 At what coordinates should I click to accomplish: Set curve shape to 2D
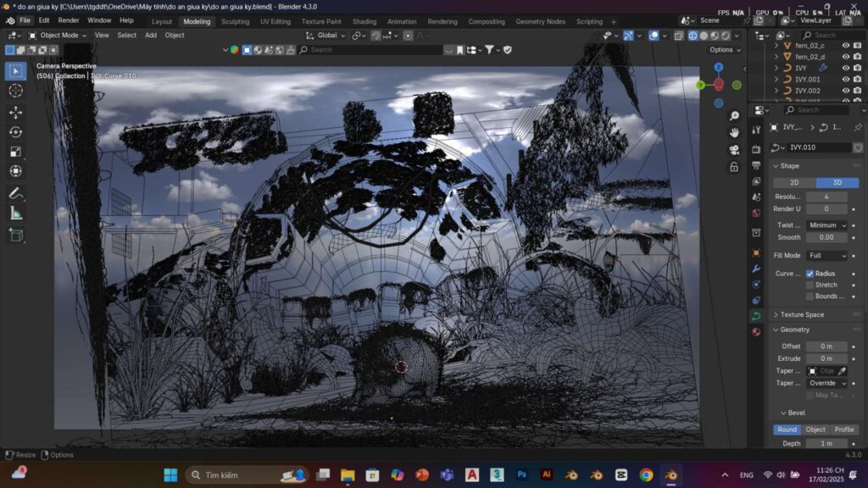tap(794, 182)
